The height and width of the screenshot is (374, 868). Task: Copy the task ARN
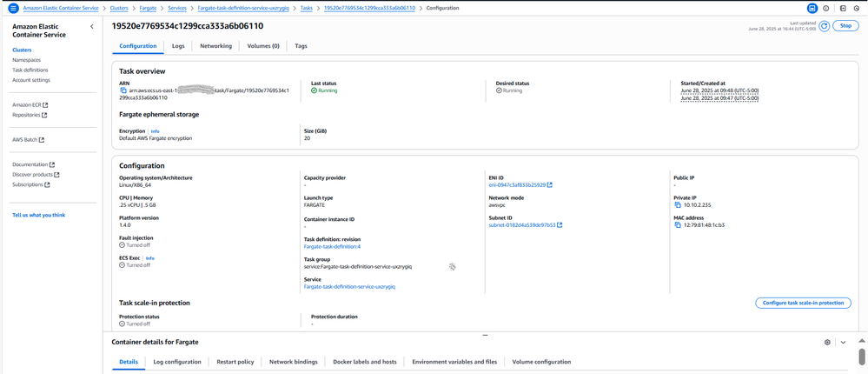123,90
